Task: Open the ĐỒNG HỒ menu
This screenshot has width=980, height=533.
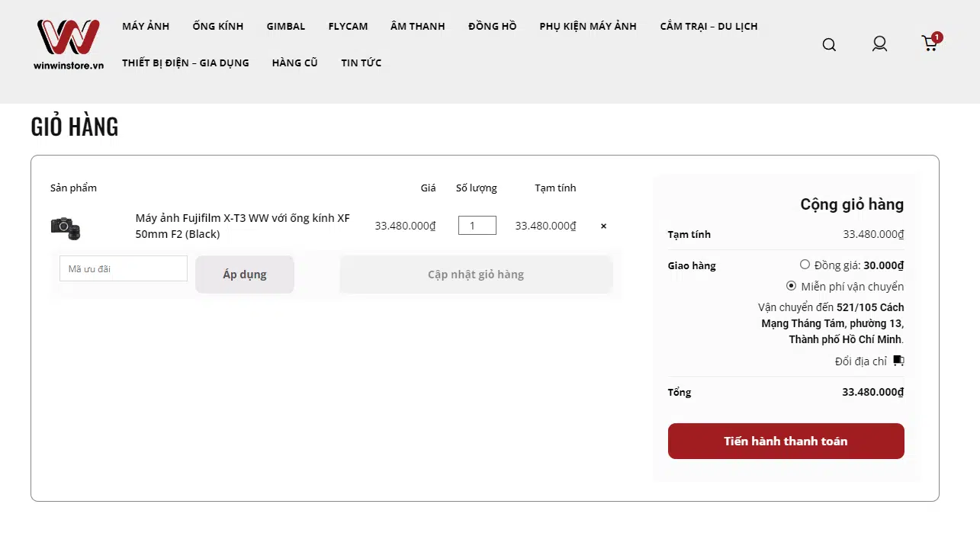Action: click(493, 26)
